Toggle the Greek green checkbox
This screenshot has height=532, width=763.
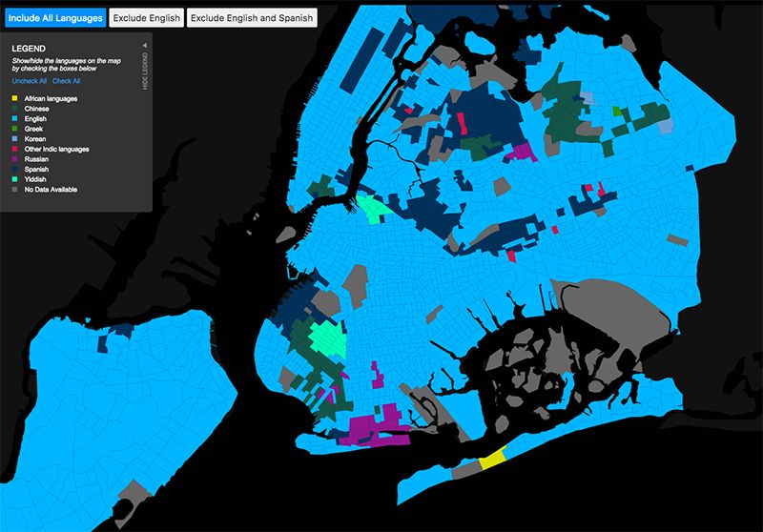click(x=15, y=129)
